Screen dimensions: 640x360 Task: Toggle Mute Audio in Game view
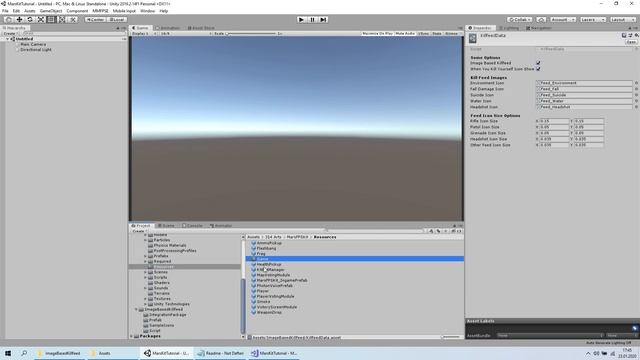click(405, 33)
